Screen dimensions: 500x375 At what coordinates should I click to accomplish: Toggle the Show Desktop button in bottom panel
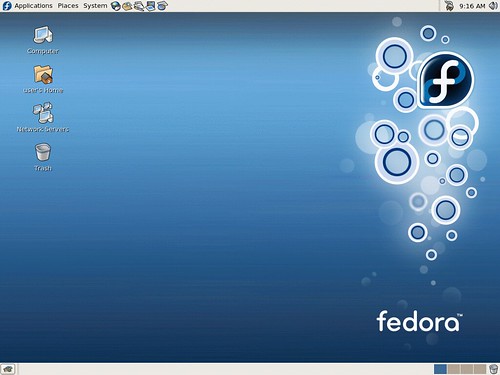(8, 369)
